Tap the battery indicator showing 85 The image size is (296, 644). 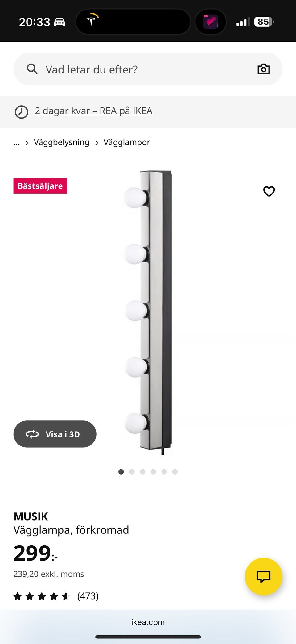click(264, 22)
